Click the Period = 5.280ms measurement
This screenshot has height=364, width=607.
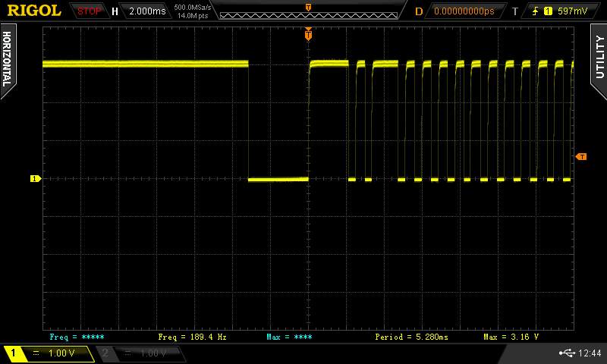click(x=412, y=336)
